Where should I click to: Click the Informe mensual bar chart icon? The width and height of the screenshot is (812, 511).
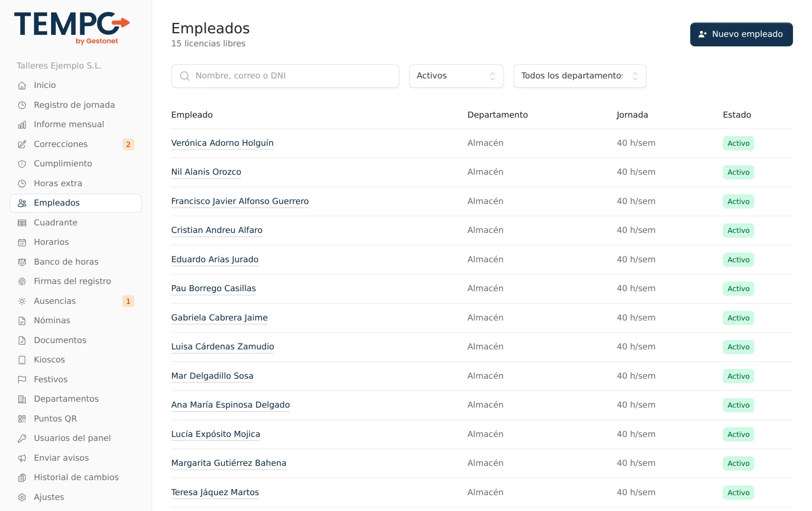pyautogui.click(x=22, y=124)
